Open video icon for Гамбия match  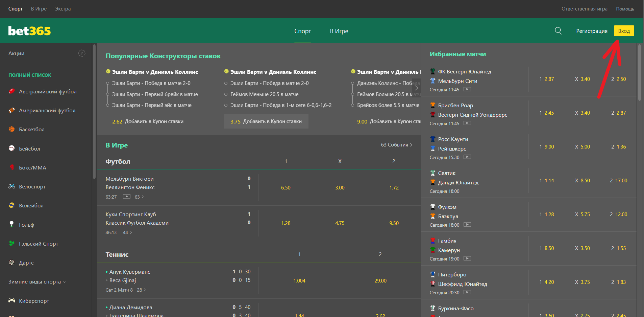(467, 258)
